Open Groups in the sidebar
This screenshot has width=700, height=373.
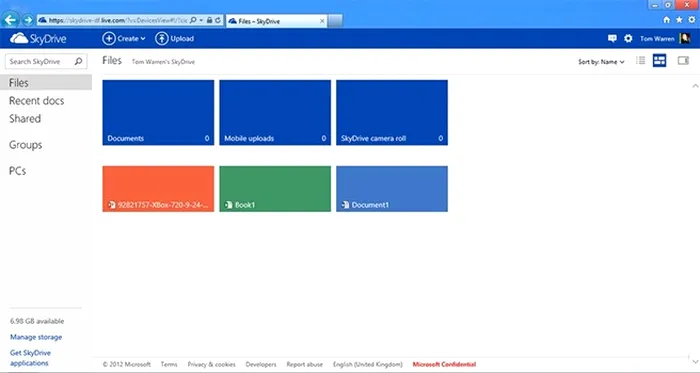pyautogui.click(x=25, y=145)
